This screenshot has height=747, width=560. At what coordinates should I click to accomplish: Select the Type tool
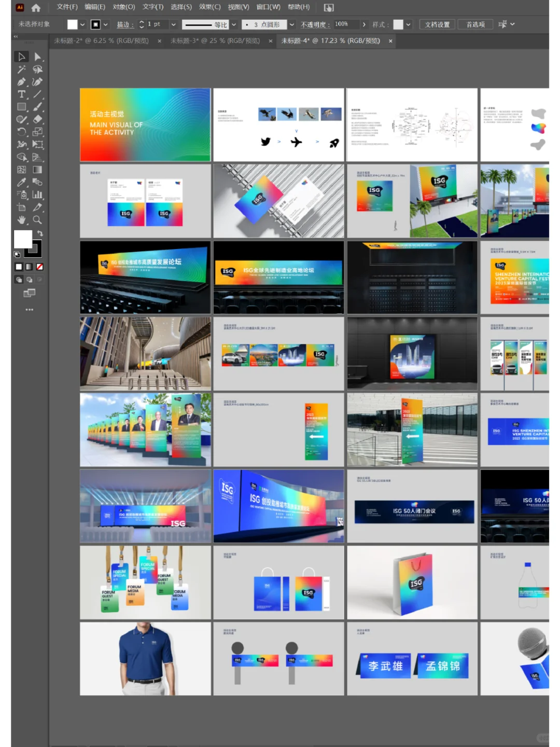click(x=22, y=94)
